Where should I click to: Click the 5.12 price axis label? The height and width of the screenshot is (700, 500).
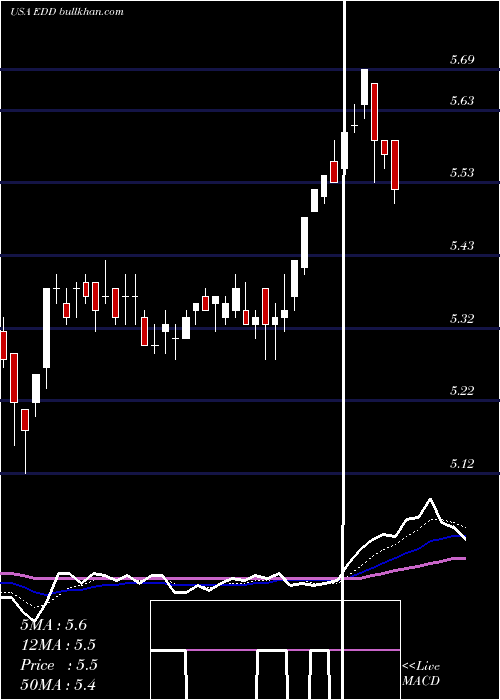coord(462,463)
